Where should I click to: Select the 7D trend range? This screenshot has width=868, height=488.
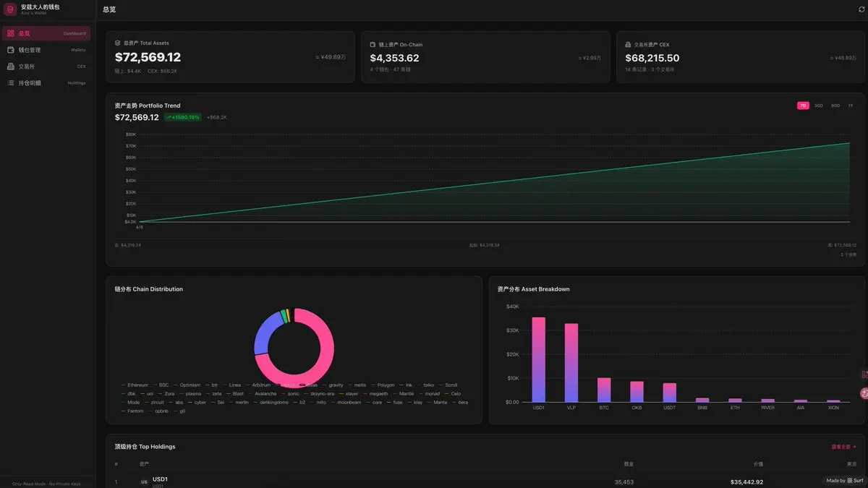point(803,106)
